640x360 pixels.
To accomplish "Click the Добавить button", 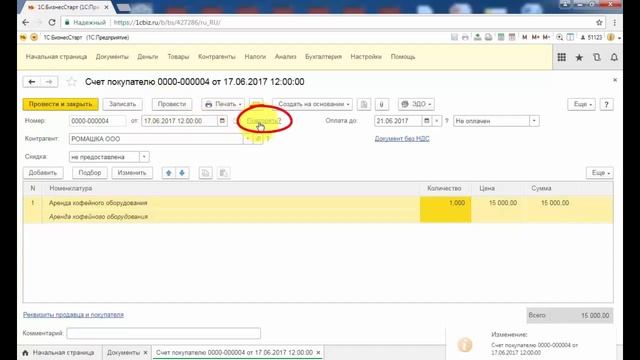I will (x=43, y=173).
